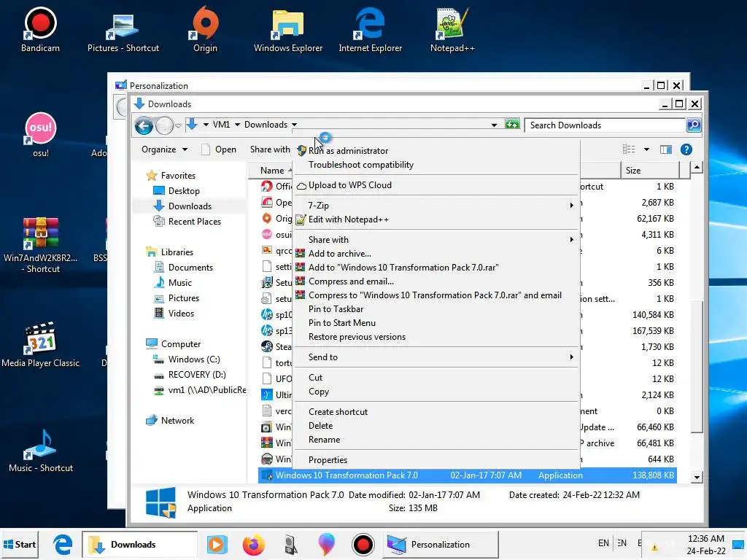Switch to Personalization taskbar button
This screenshot has width=747, height=560.
441,544
